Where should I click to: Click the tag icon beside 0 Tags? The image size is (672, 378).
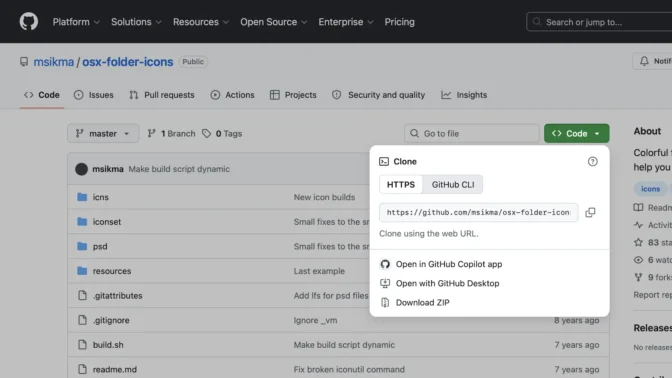tap(207, 134)
